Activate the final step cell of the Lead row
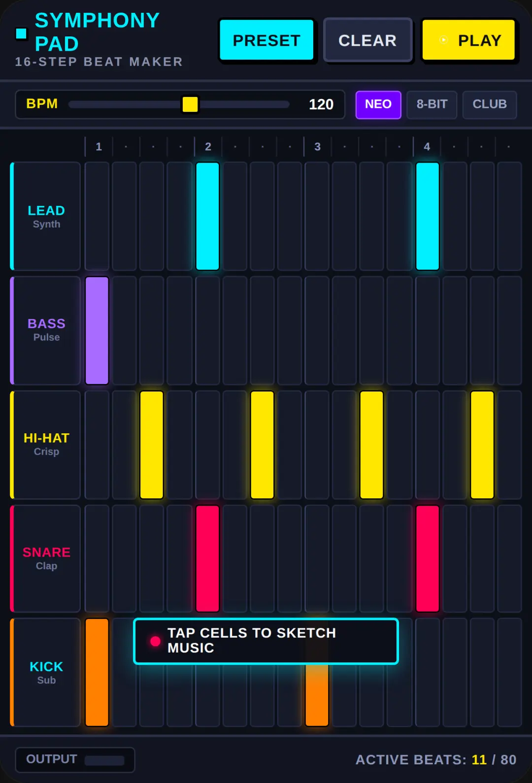The width and height of the screenshot is (532, 783). [509, 216]
